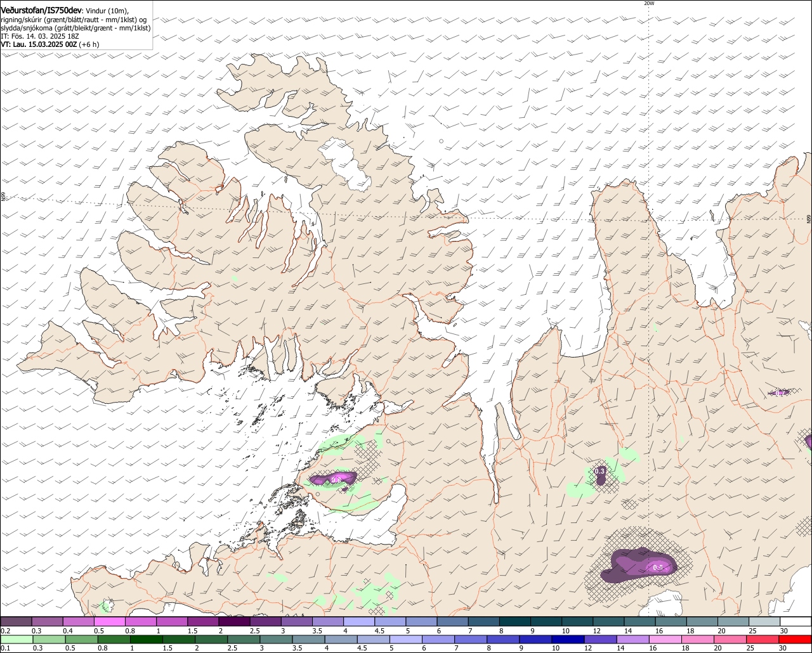This screenshot has height=653, width=812.
Task: Pick upper legend swatch between 4 and 4.5
Action: pyautogui.click(x=359, y=621)
